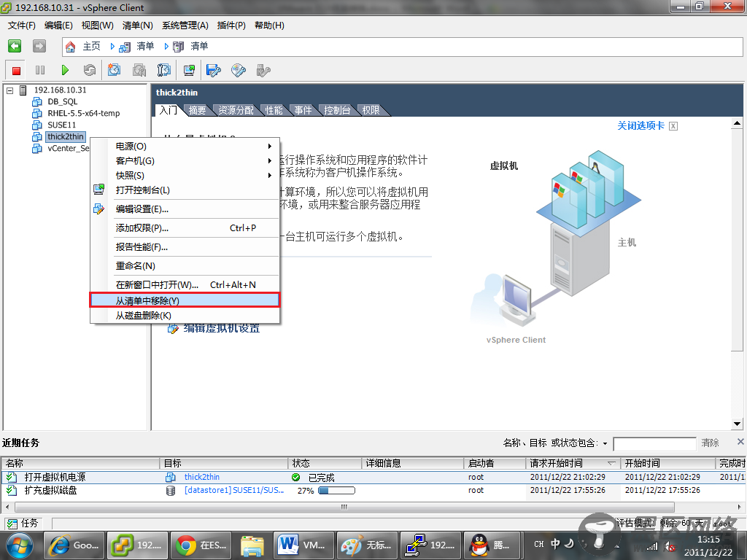Click the Home house icon in breadcrumb
747x560 pixels.
tap(71, 47)
